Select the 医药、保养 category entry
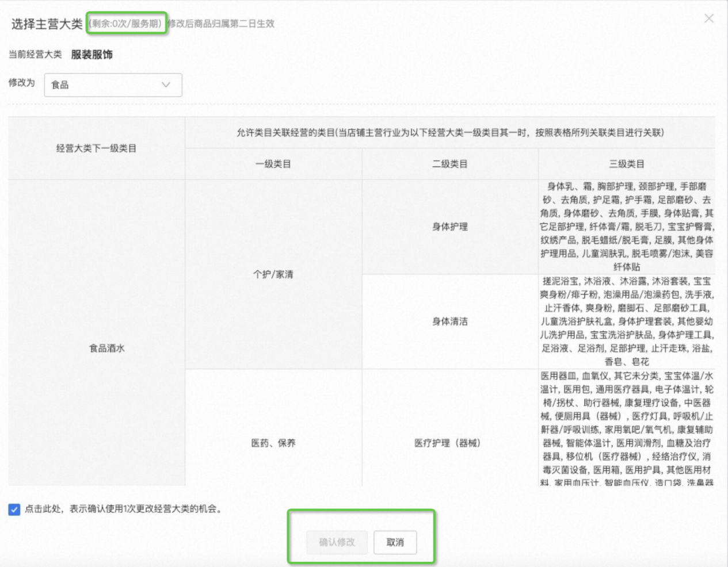The height and width of the screenshot is (567, 728). [x=273, y=443]
